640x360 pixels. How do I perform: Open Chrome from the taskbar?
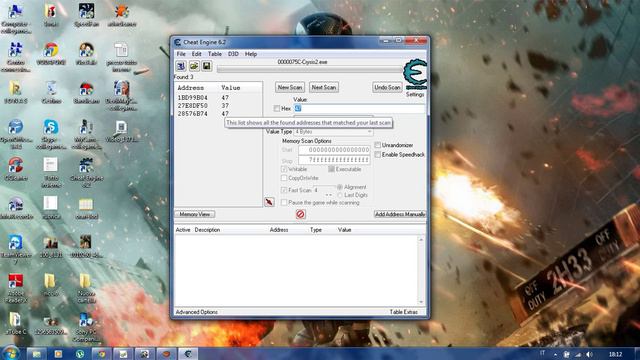101,354
